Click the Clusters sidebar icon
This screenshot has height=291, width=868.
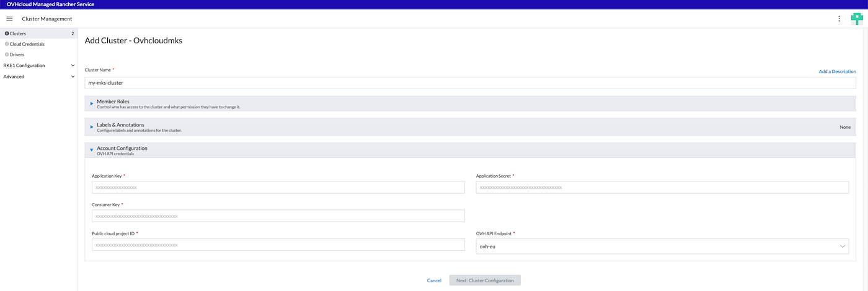7,33
